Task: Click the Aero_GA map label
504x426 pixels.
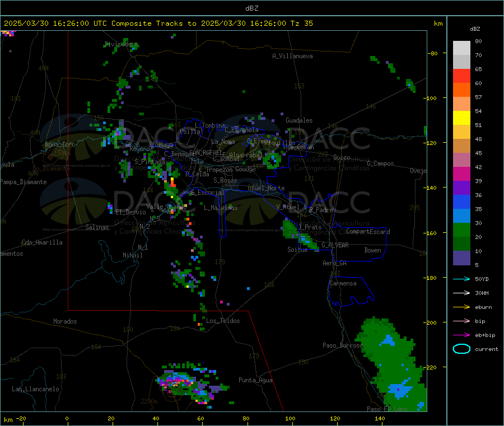Action: pos(335,263)
